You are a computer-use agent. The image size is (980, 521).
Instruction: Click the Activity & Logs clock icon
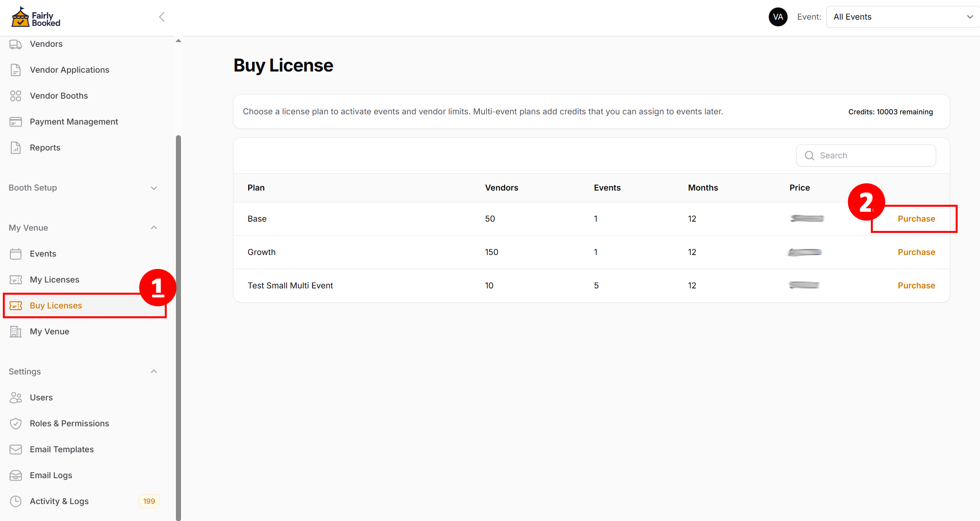(x=16, y=501)
